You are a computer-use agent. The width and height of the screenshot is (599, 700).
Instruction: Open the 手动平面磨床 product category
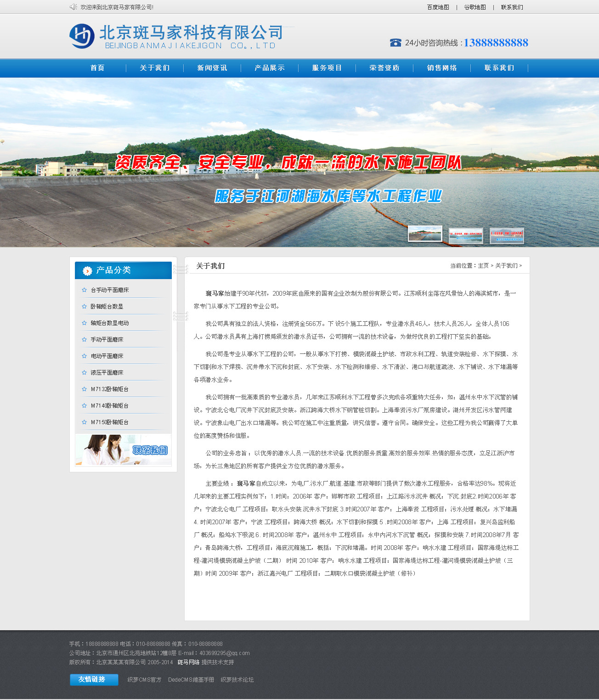tap(107, 340)
